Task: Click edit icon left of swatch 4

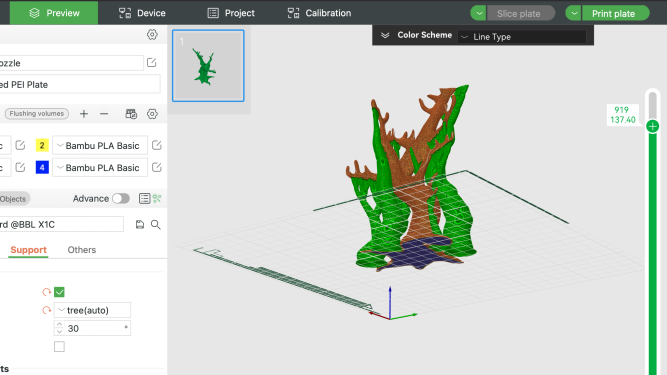Action: tap(20, 167)
